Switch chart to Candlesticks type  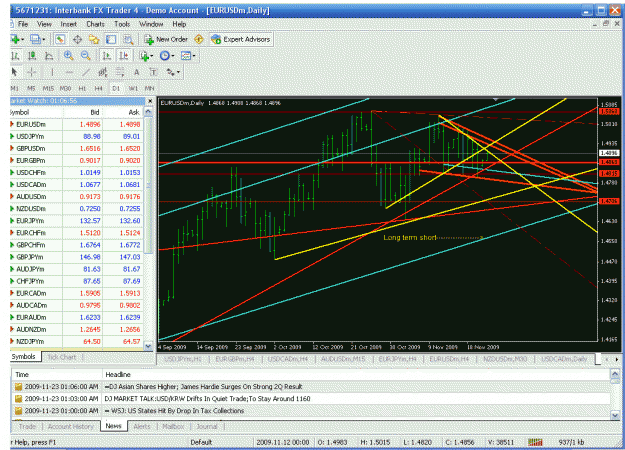point(32,56)
